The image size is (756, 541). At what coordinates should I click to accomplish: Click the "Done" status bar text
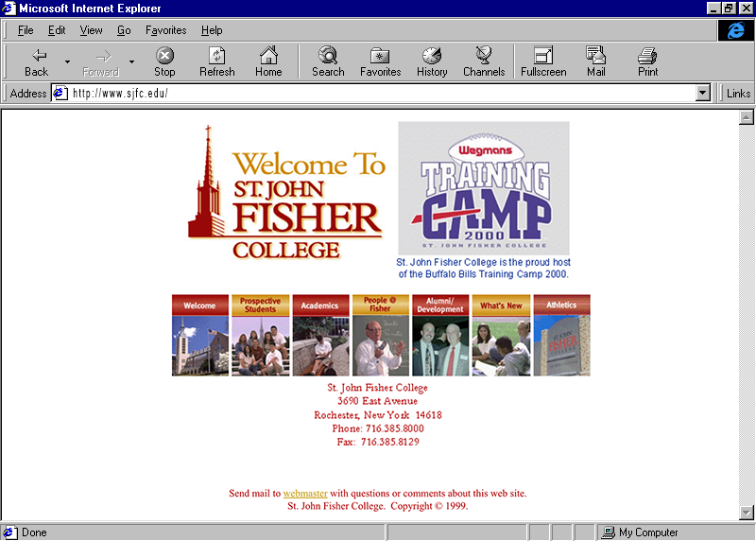(x=34, y=532)
